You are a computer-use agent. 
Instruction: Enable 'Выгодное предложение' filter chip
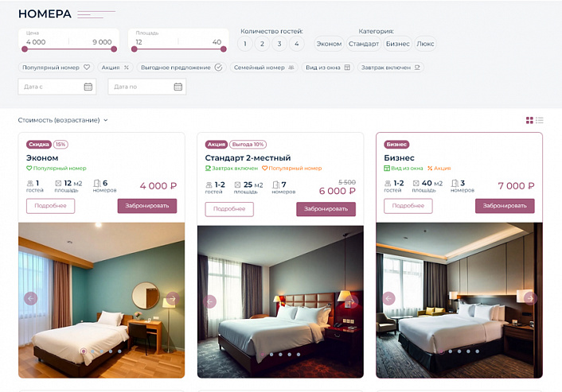[181, 68]
